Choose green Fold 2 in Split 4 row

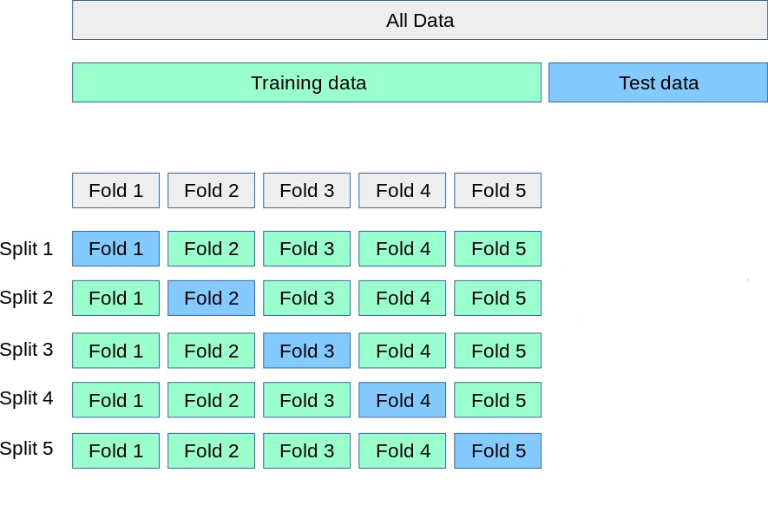click(x=211, y=400)
